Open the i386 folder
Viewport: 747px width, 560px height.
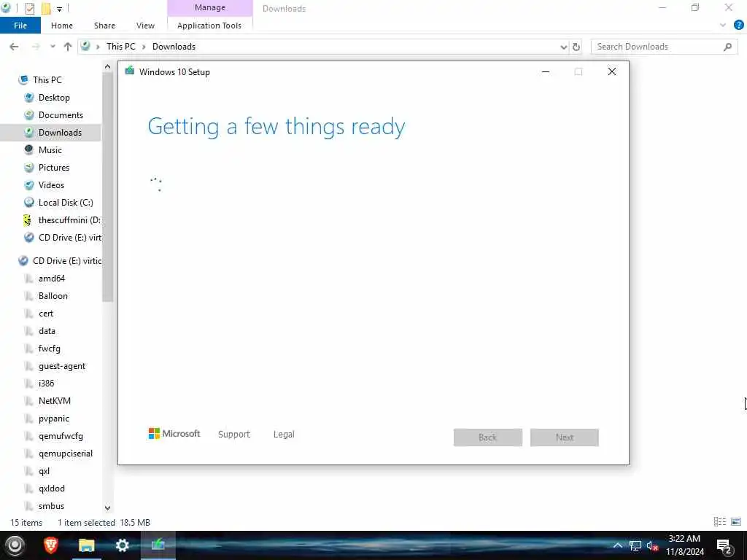pyautogui.click(x=46, y=384)
